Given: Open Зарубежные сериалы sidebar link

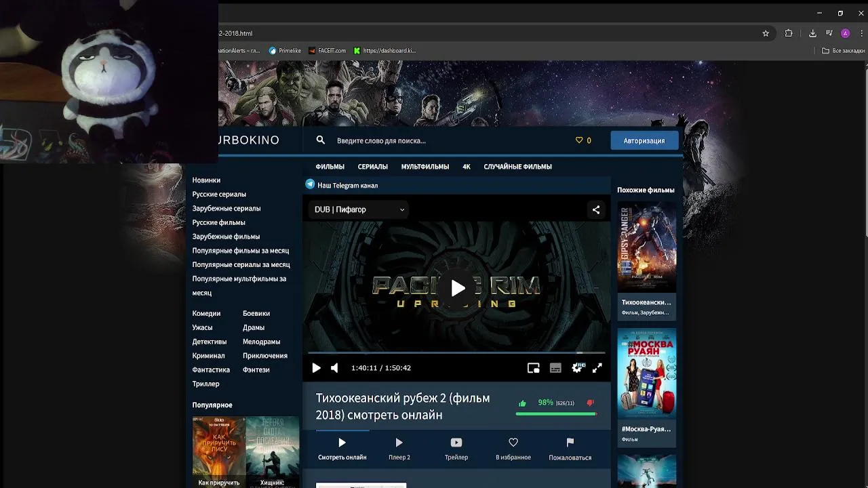Looking at the screenshot, I should point(226,208).
